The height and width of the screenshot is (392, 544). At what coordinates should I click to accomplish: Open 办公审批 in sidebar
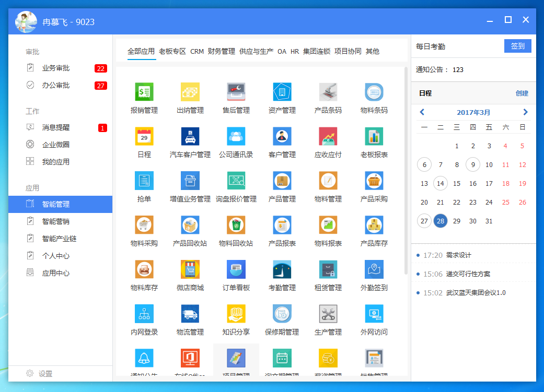tap(61, 85)
